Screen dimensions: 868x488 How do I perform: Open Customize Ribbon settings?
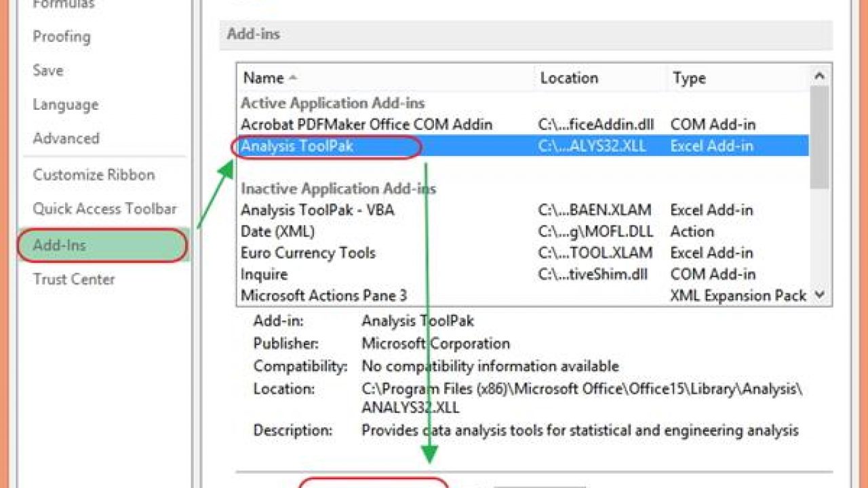click(x=94, y=175)
